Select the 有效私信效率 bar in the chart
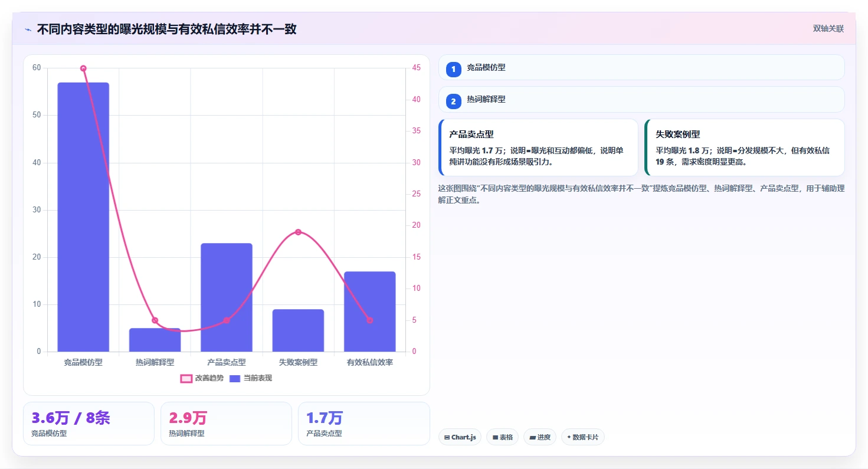This screenshot has width=868, height=469. [x=369, y=311]
